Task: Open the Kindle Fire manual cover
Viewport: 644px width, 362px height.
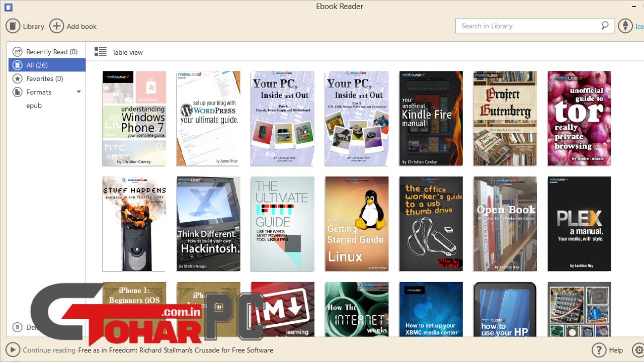Action: pyautogui.click(x=431, y=119)
